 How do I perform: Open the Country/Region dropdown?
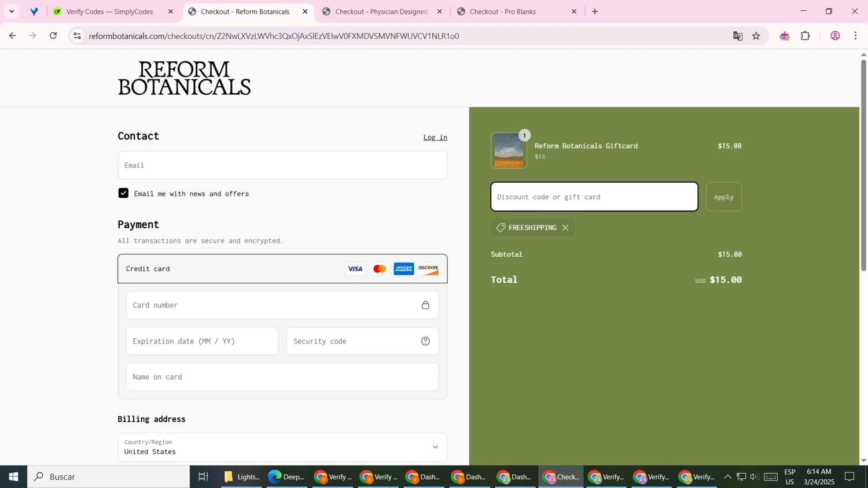pos(282,447)
